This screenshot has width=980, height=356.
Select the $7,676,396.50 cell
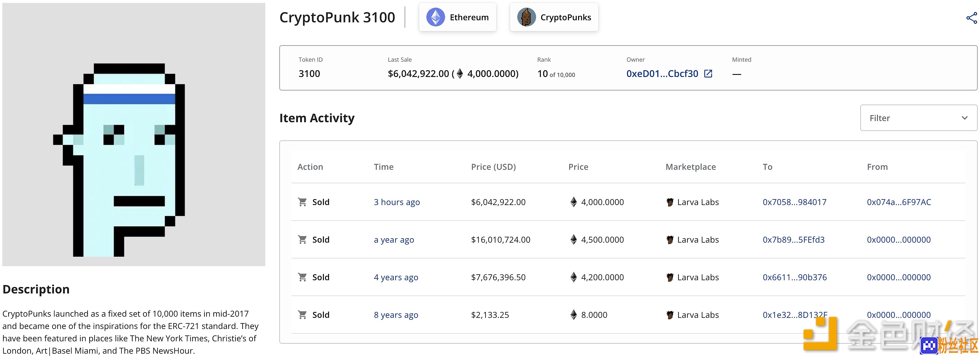pos(498,278)
